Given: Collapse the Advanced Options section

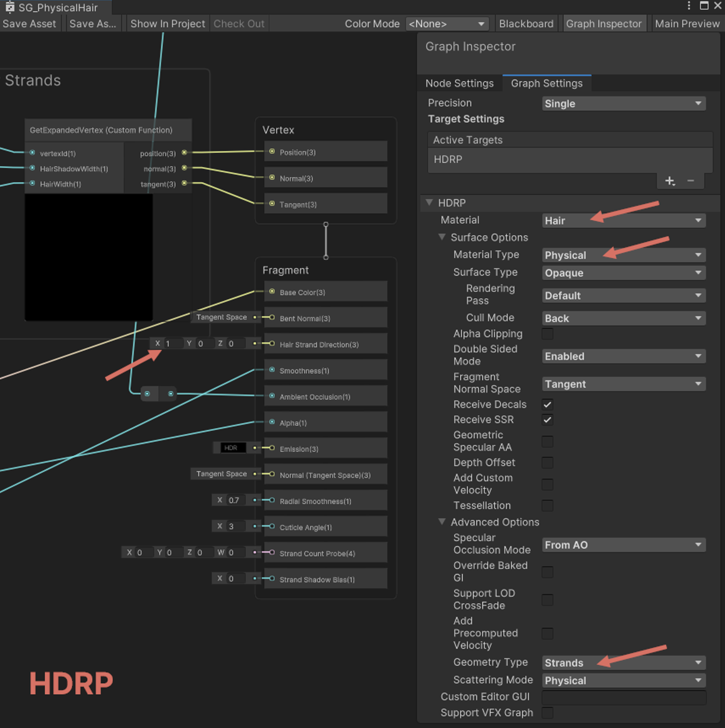Looking at the screenshot, I should pyautogui.click(x=442, y=522).
